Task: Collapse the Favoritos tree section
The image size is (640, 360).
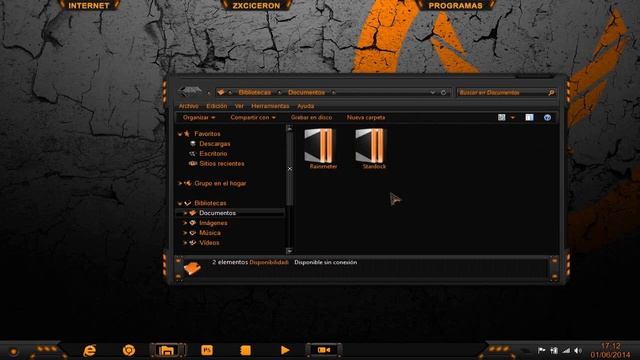Action: pyautogui.click(x=180, y=134)
